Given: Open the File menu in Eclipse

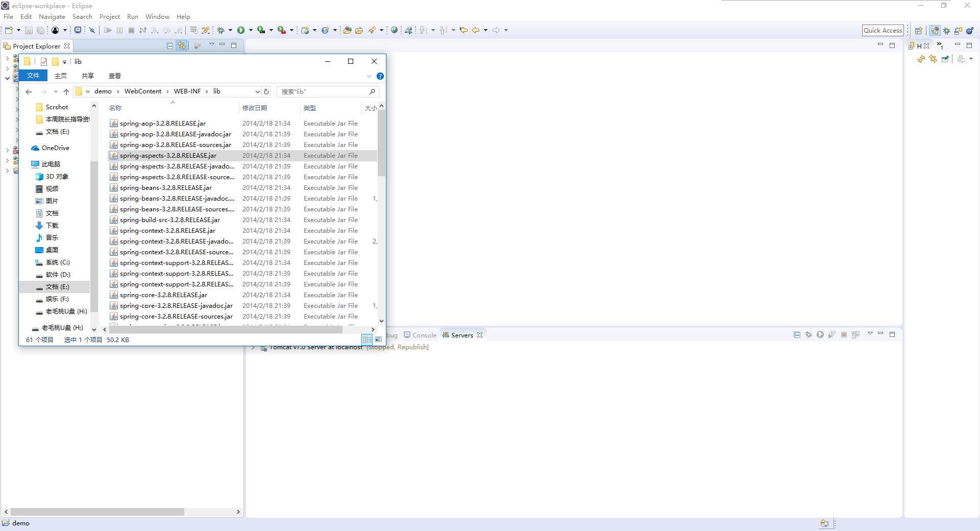Looking at the screenshot, I should click(x=9, y=17).
